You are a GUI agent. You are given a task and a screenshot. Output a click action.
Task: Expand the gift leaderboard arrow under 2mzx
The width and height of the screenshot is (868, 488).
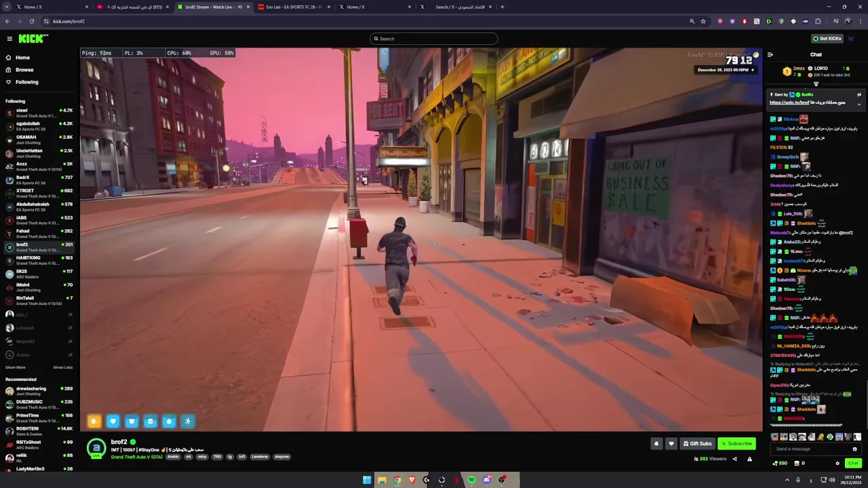click(816, 84)
